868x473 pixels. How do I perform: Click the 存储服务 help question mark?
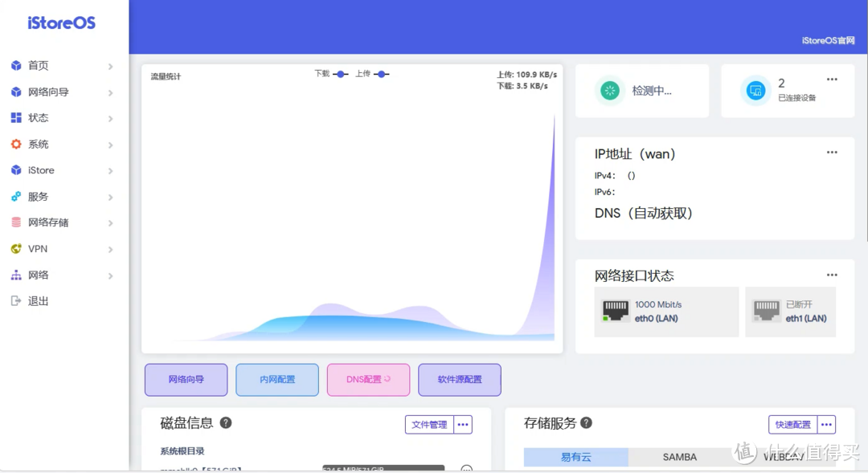[x=586, y=422]
